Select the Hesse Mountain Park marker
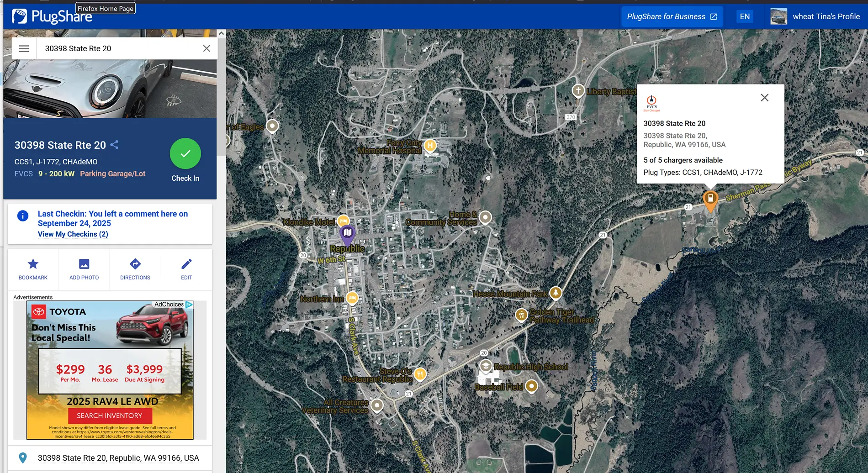The image size is (868, 473). click(556, 292)
